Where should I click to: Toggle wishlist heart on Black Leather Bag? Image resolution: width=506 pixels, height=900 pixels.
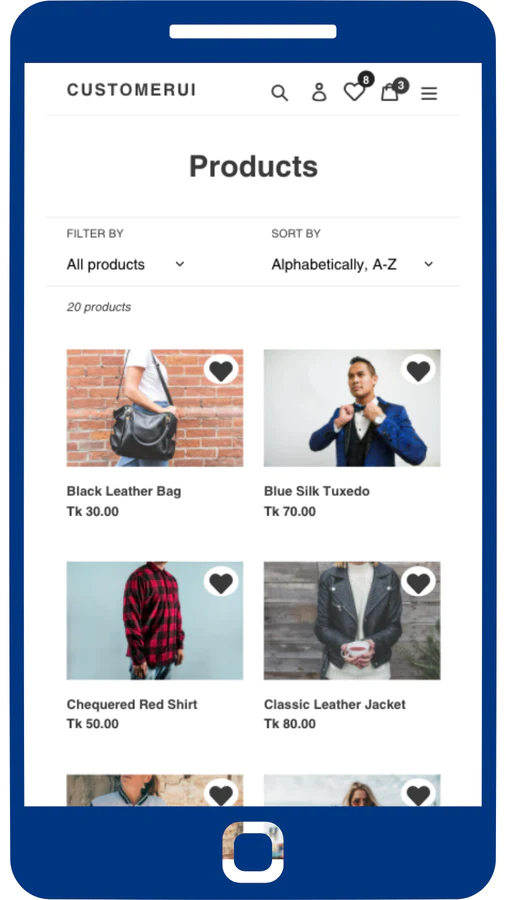click(x=221, y=370)
